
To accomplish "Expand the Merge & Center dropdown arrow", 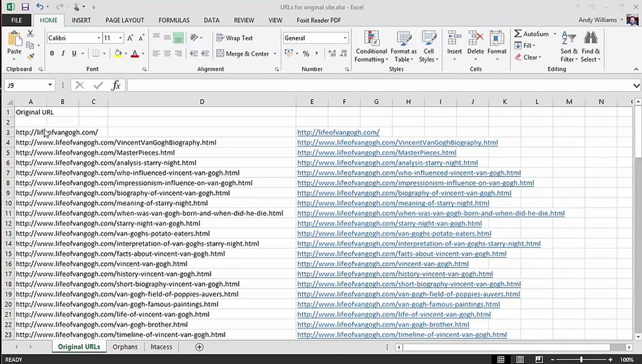I will pyautogui.click(x=274, y=54).
